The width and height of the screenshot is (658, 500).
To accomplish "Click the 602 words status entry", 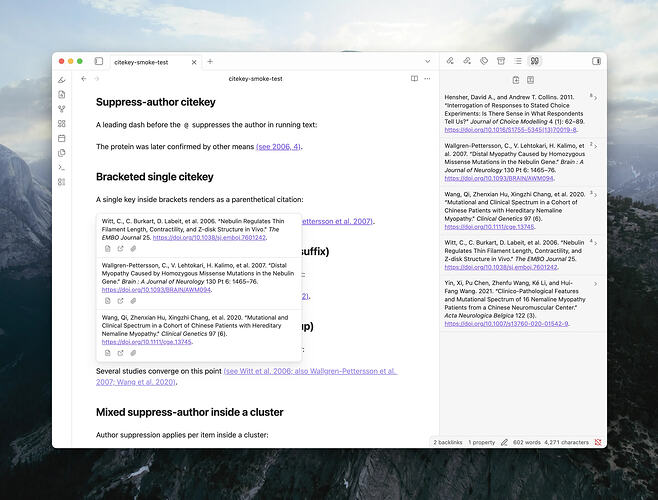I will [527, 442].
